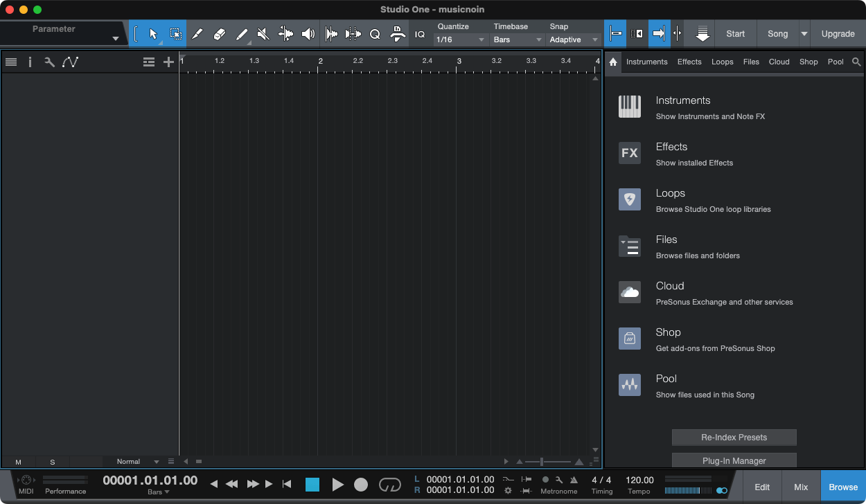
Task: Select the Listen speaker tool
Action: 308,34
